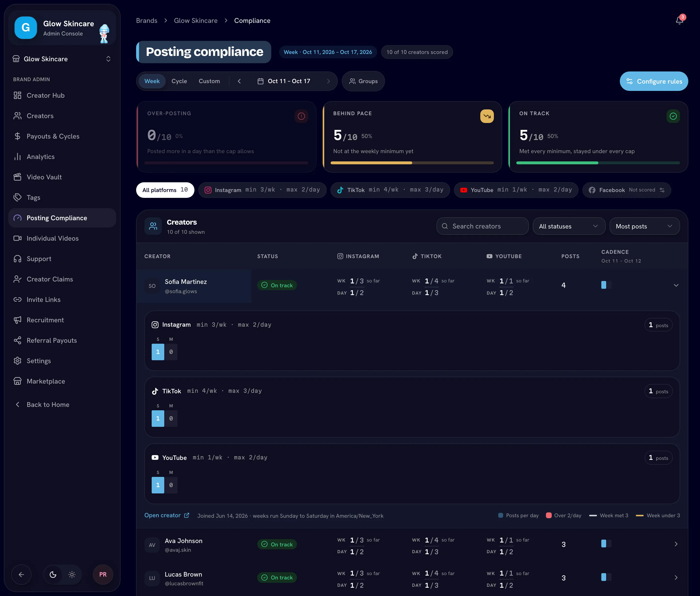Open the notifications bell
700x596 pixels.
(679, 20)
